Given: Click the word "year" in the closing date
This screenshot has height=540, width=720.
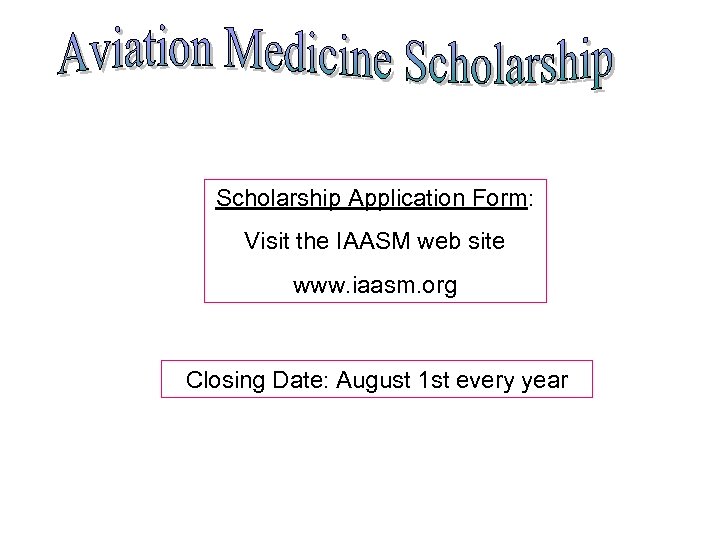Looking at the screenshot, I should click(545, 381).
